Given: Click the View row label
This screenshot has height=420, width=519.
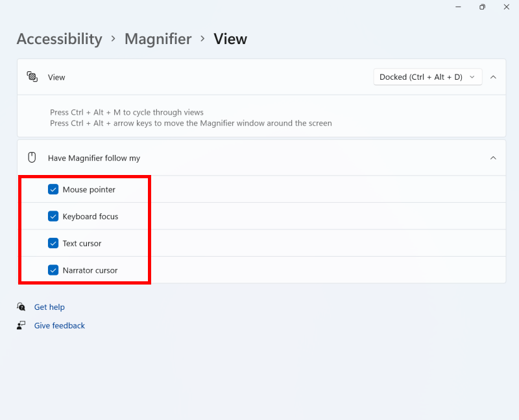Looking at the screenshot, I should click(x=56, y=77).
